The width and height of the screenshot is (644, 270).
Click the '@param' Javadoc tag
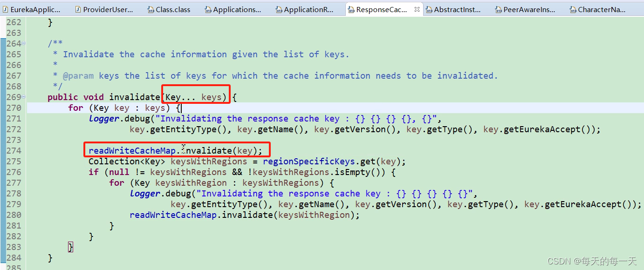click(78, 75)
